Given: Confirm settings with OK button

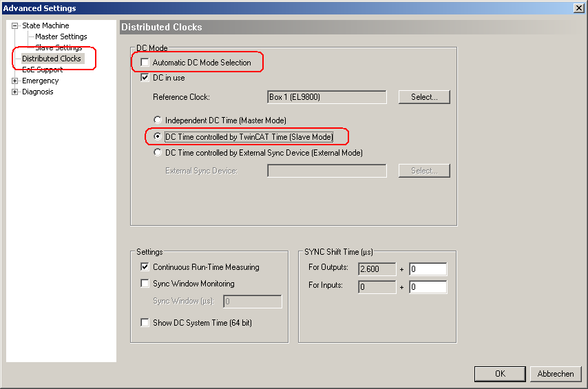Looking at the screenshot, I should pos(500,374).
